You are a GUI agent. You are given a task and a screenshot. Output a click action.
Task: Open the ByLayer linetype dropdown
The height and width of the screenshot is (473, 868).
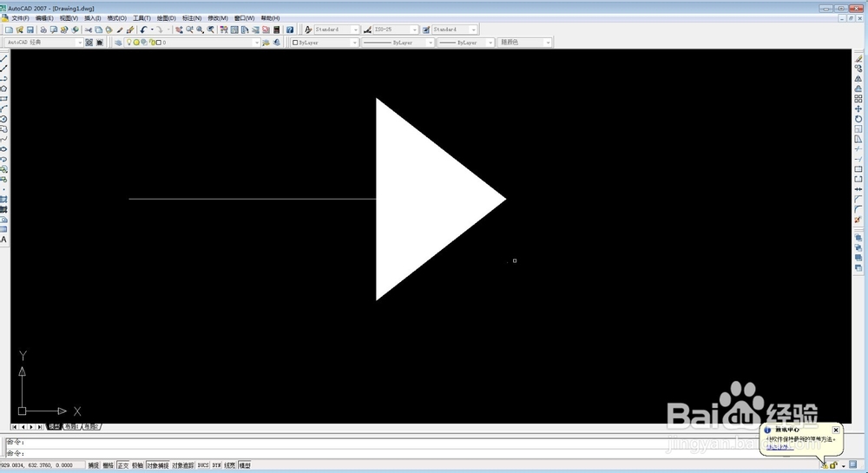(398, 43)
